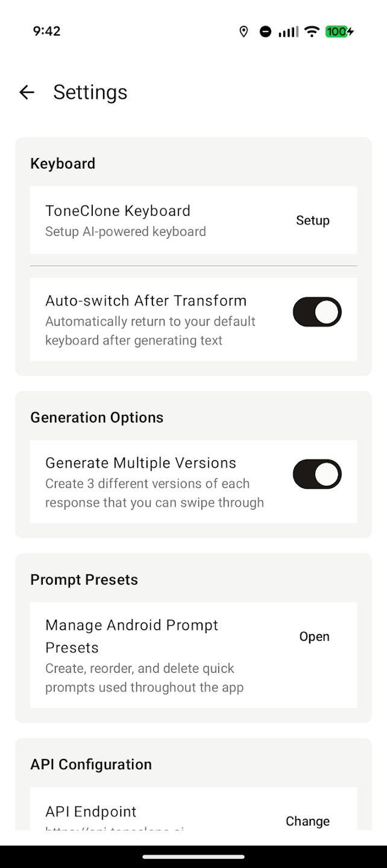Disable the Auto-switch After Transform toggle
This screenshot has width=387, height=868.
[x=316, y=312]
